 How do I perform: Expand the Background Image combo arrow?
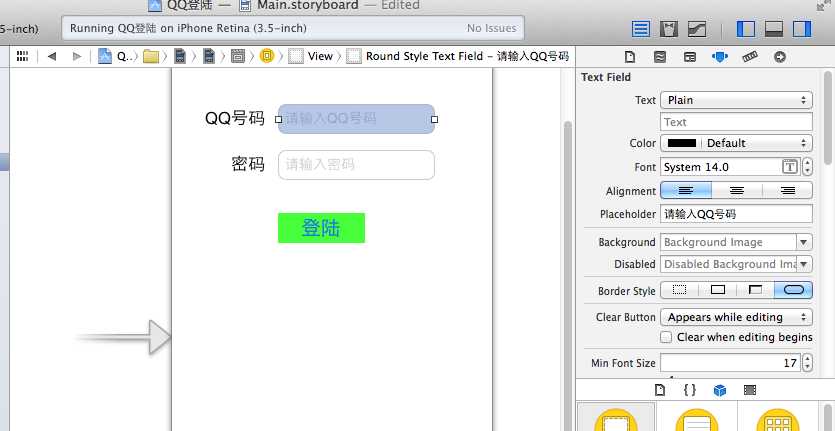coord(804,242)
